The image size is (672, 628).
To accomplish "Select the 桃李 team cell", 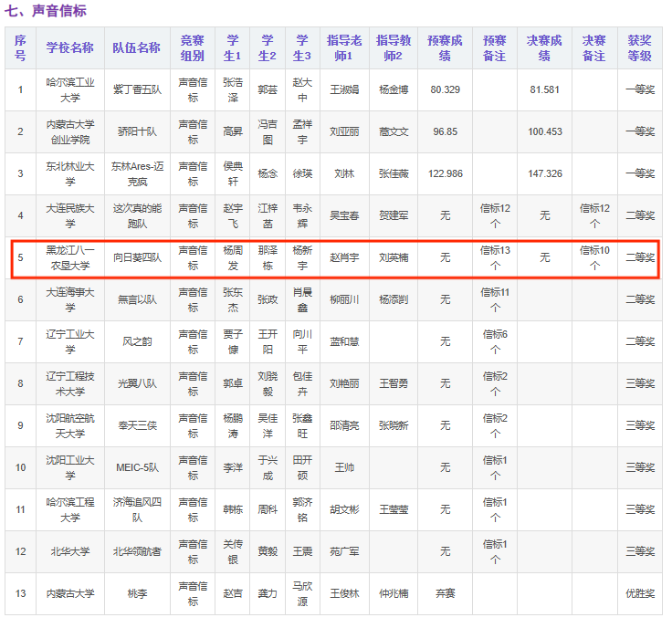I will [x=137, y=593].
